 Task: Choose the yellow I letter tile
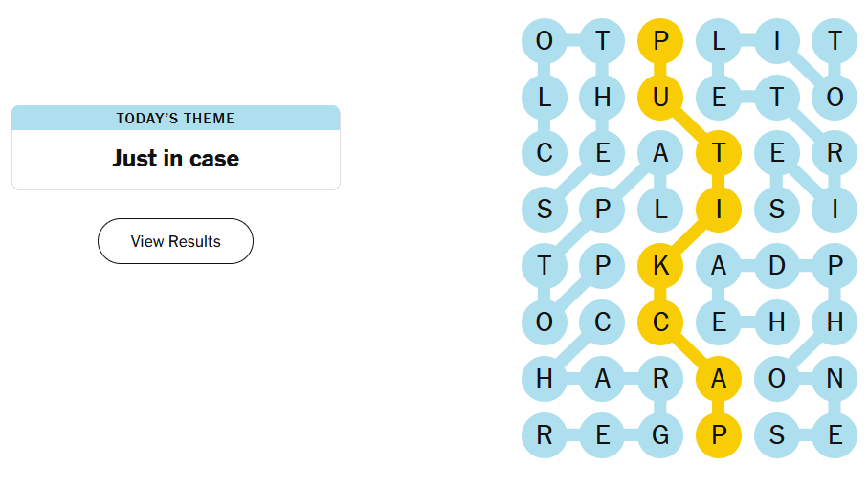point(719,210)
